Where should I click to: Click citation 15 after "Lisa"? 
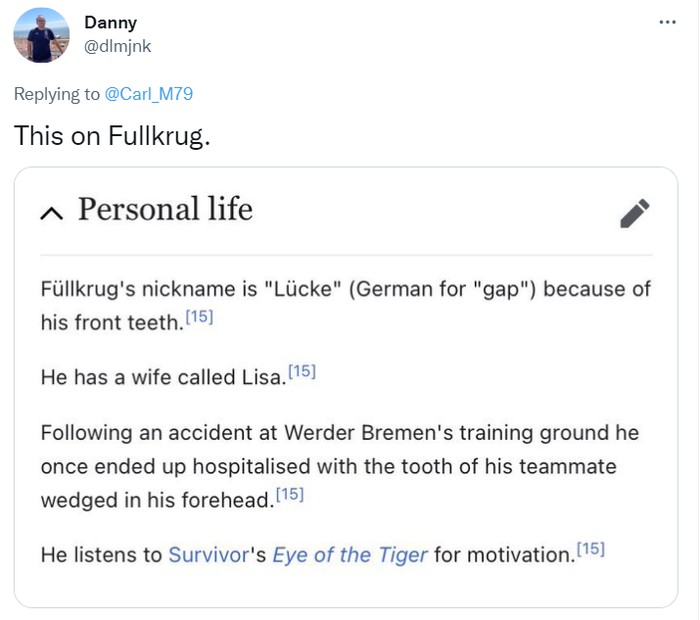coord(302,371)
